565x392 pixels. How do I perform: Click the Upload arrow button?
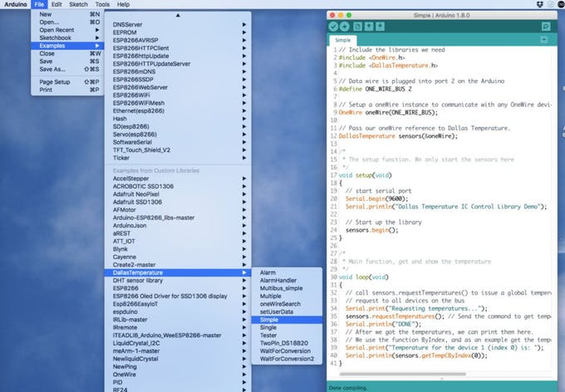(x=345, y=27)
